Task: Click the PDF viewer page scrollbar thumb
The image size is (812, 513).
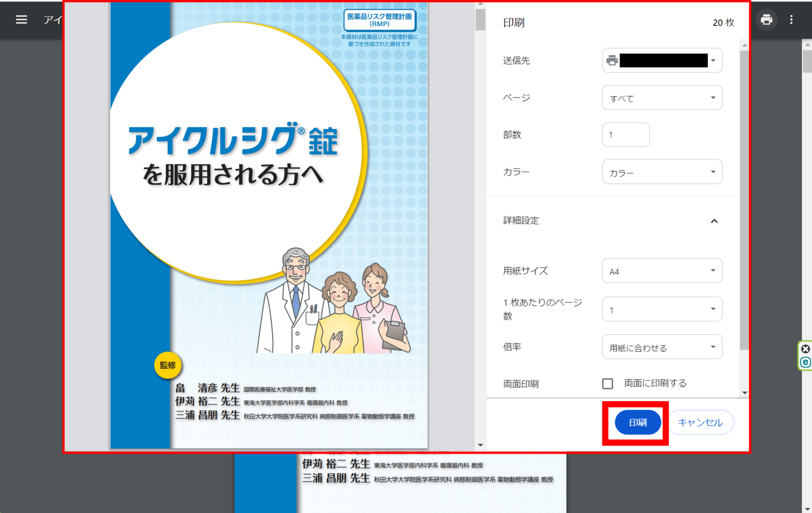Action: tap(807, 61)
